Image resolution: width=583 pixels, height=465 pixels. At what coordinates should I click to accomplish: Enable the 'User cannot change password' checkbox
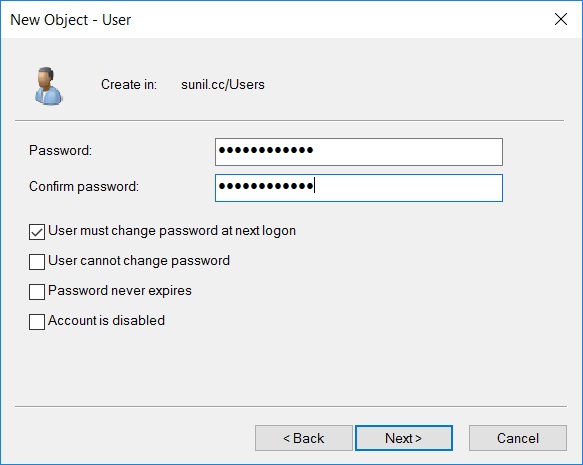[x=37, y=262]
